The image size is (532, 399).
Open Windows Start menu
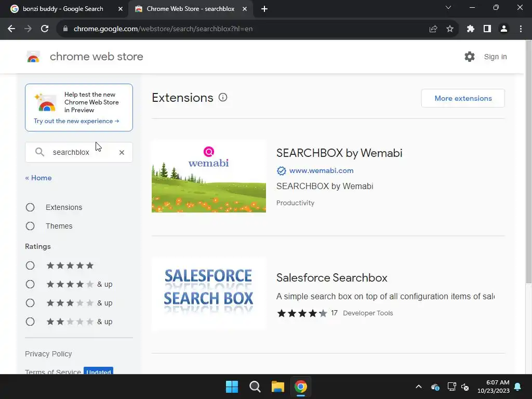(x=232, y=387)
